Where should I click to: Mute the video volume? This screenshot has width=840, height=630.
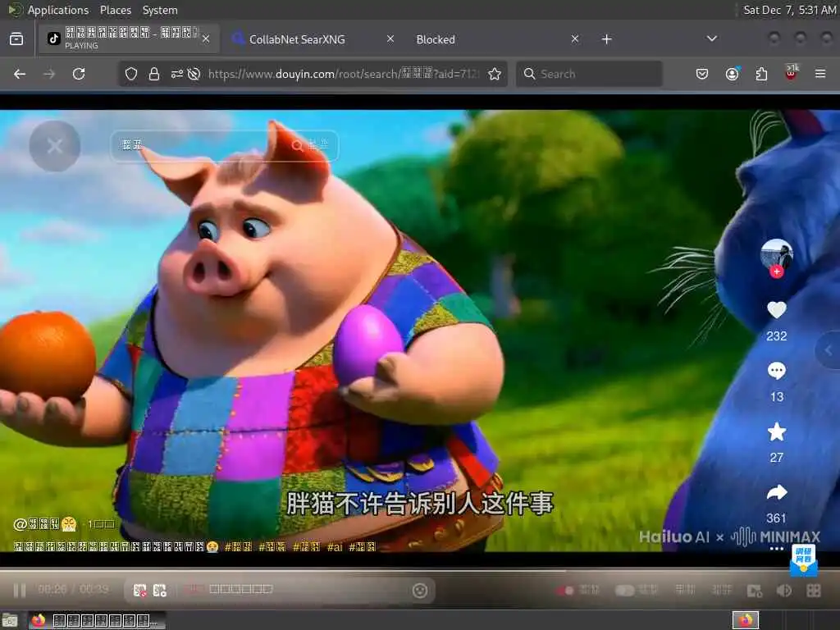[783, 591]
